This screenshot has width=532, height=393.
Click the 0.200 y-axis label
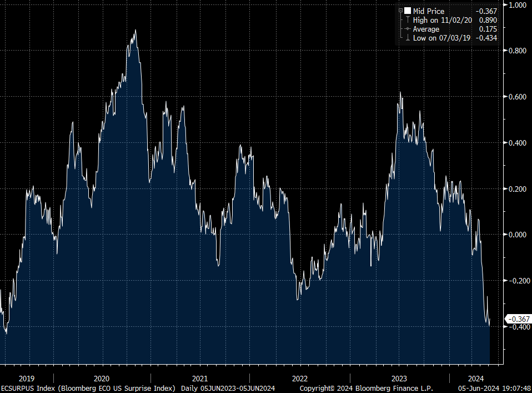[x=517, y=189]
